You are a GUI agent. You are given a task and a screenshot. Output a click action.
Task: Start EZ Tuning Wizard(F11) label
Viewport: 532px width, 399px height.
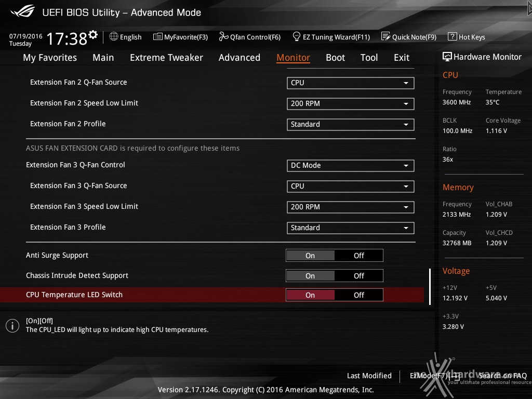pos(336,37)
